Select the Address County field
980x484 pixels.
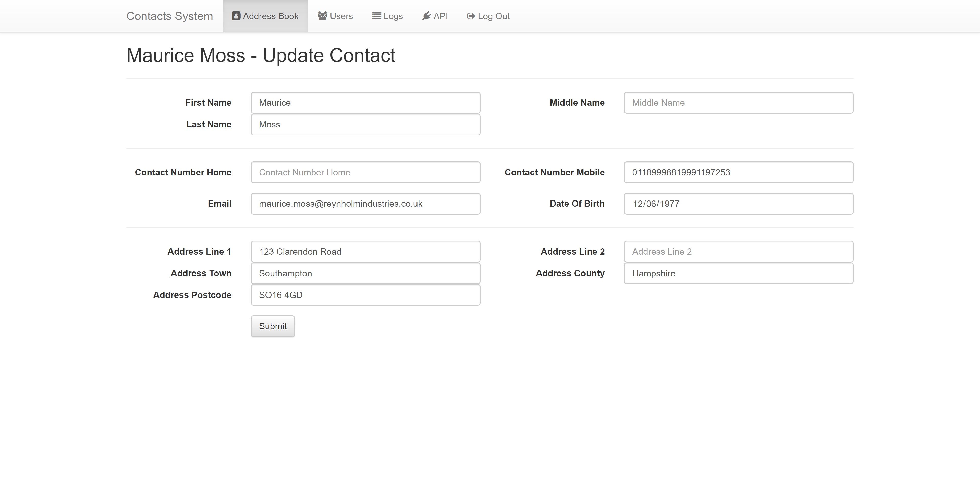(738, 274)
